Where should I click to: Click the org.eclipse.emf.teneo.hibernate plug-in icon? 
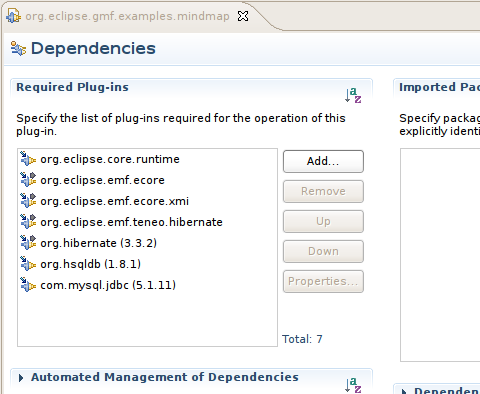(28, 222)
